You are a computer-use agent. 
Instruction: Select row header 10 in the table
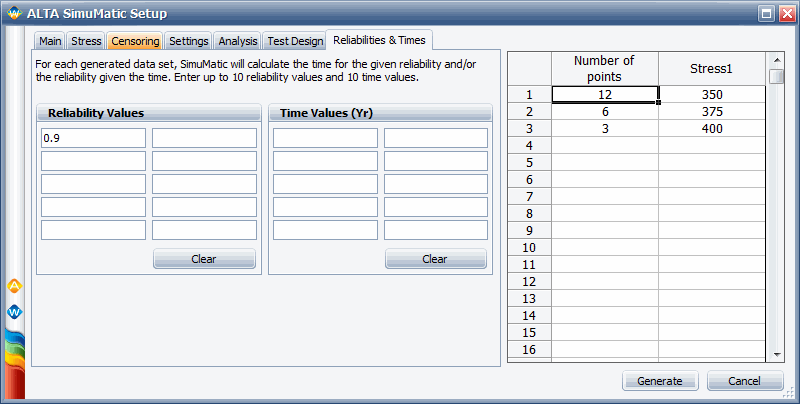coord(530,247)
